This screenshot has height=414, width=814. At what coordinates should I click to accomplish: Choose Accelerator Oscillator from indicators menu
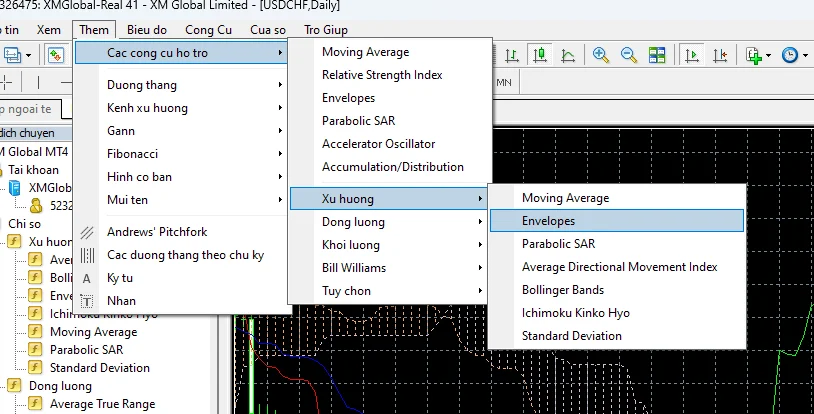click(x=389, y=144)
